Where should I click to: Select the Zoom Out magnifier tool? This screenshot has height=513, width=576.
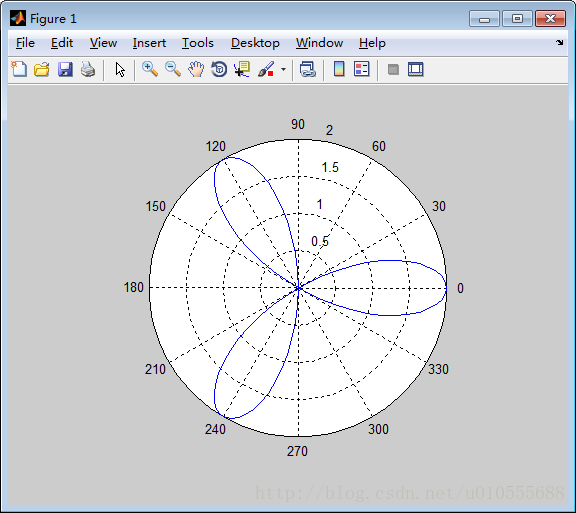point(173,69)
